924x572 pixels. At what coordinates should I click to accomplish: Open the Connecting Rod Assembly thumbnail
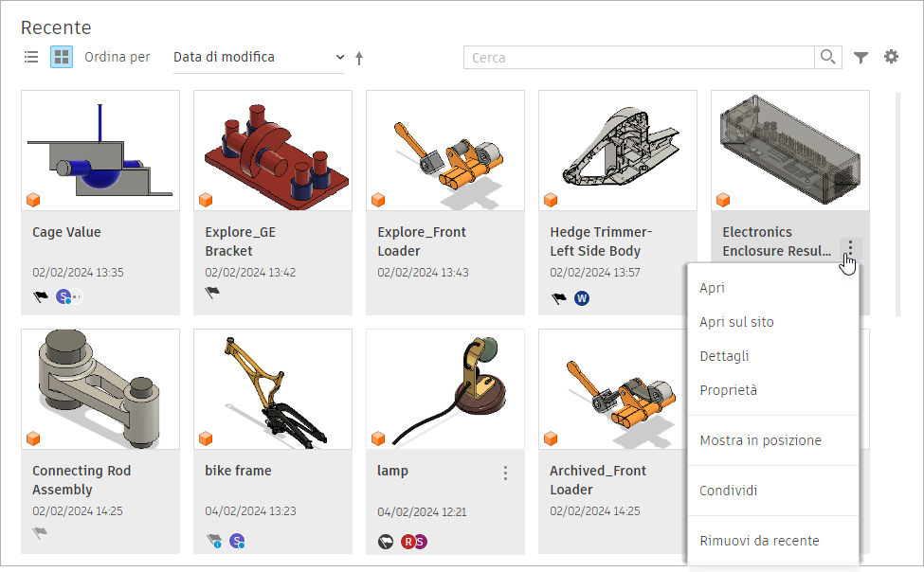[100, 389]
